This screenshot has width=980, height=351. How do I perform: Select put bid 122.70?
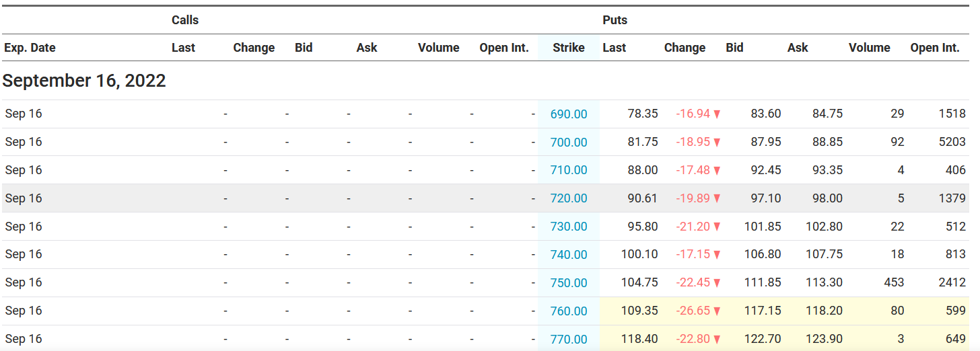pyautogui.click(x=763, y=339)
